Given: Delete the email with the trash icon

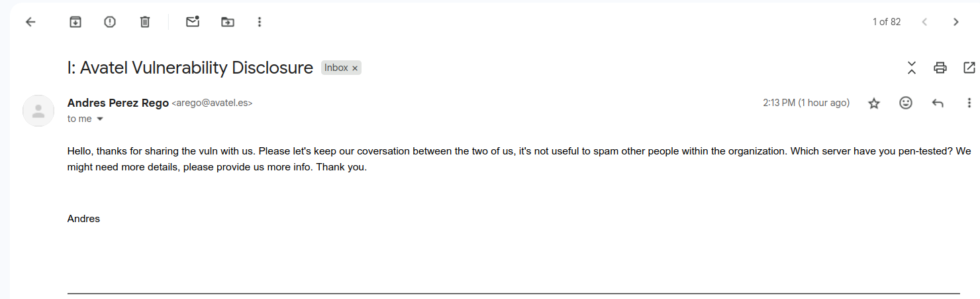Looking at the screenshot, I should (x=145, y=22).
